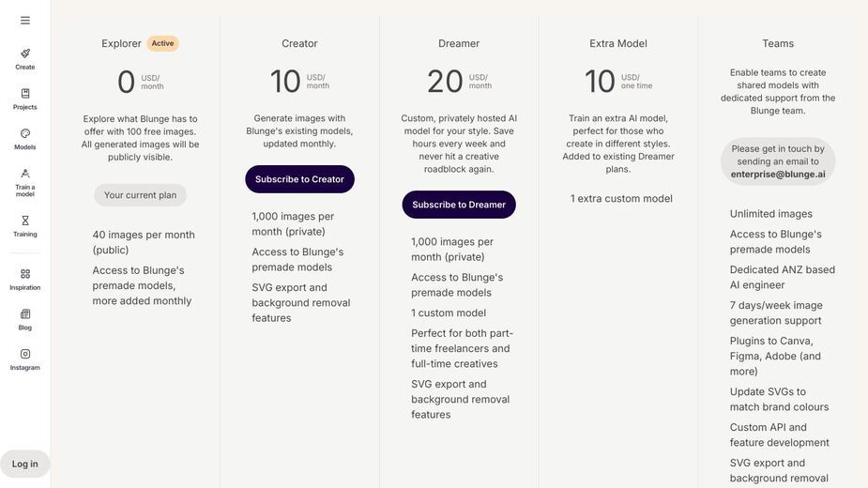
Task: Click the enterprise@blunge.ai email address
Action: (778, 174)
